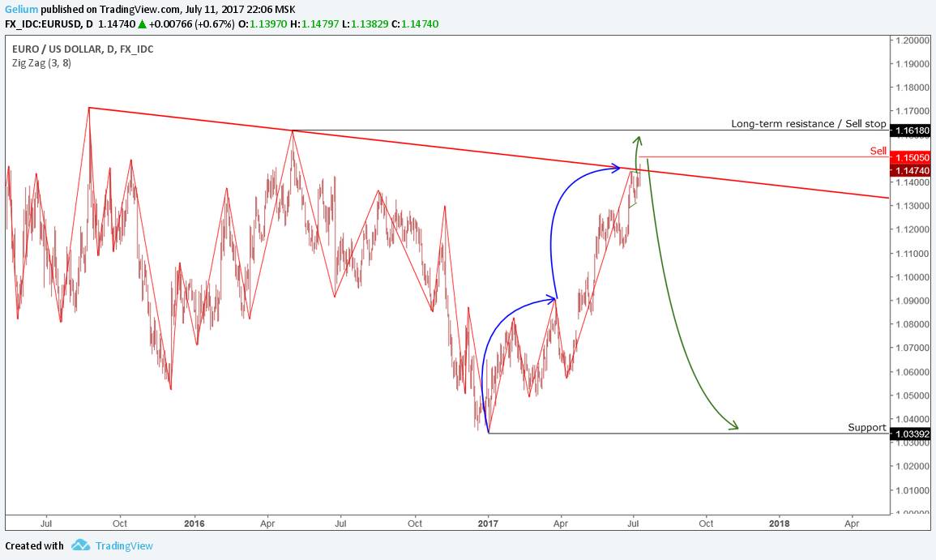Click the 1.01000 price axis tick

tap(912, 490)
